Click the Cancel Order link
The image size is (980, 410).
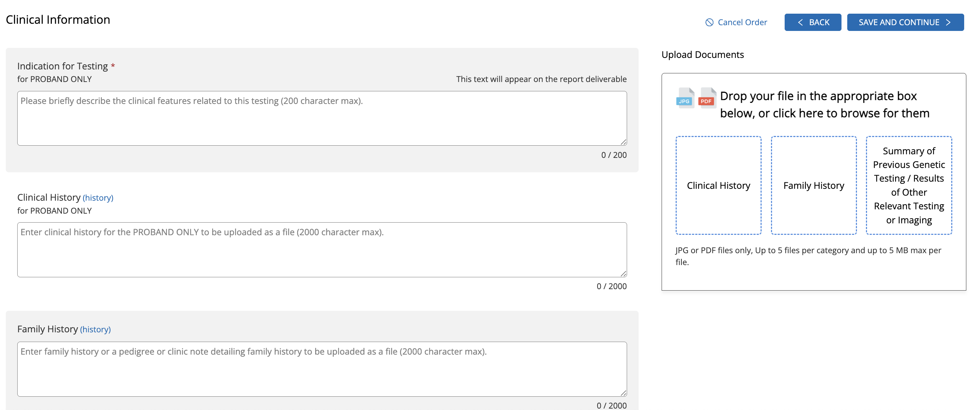pos(736,22)
